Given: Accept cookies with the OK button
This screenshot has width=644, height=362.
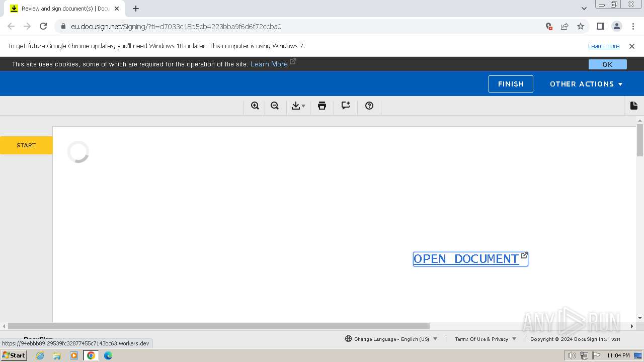Looking at the screenshot, I should (x=607, y=64).
